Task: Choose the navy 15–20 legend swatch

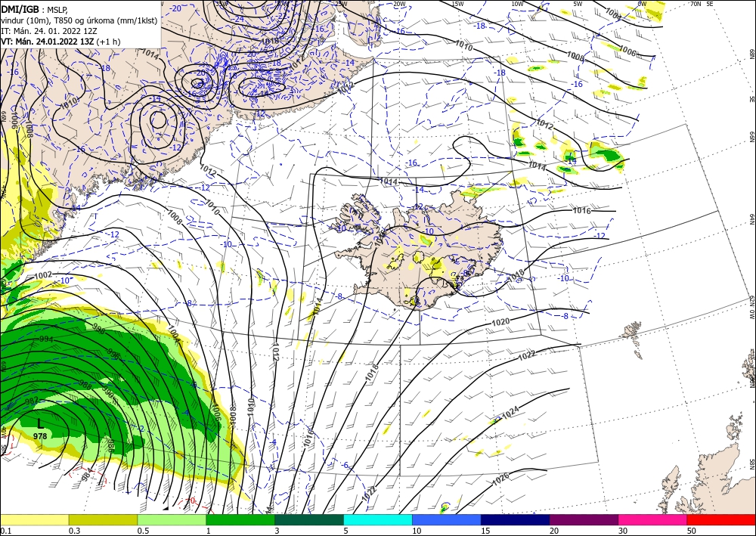Action: pyautogui.click(x=516, y=519)
